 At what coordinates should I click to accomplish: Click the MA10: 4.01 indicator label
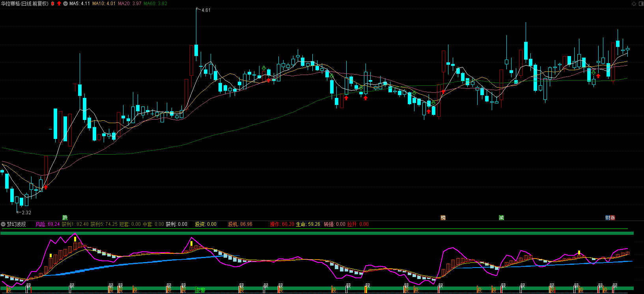(x=104, y=4)
